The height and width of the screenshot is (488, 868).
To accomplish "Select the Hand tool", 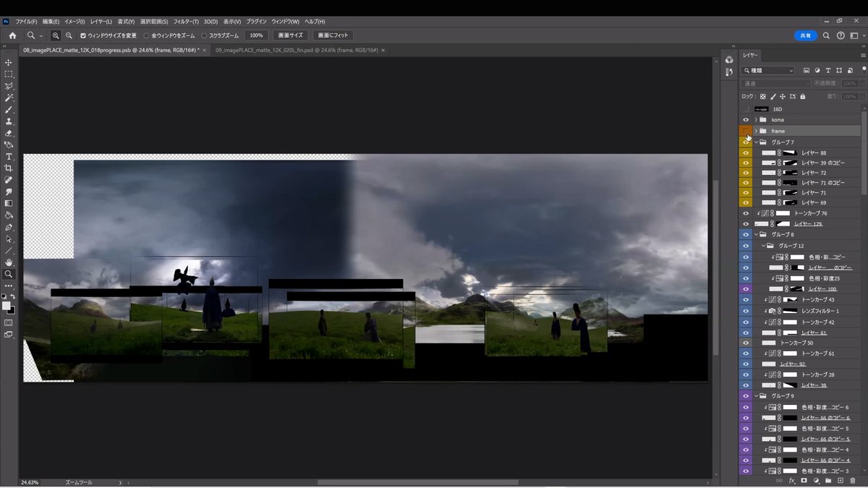I will click(9, 262).
